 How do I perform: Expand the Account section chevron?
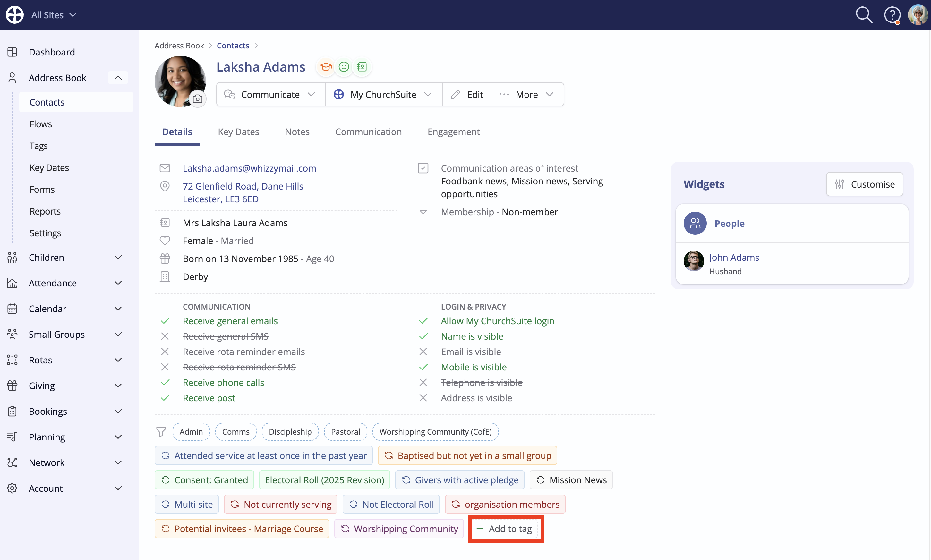click(x=118, y=488)
